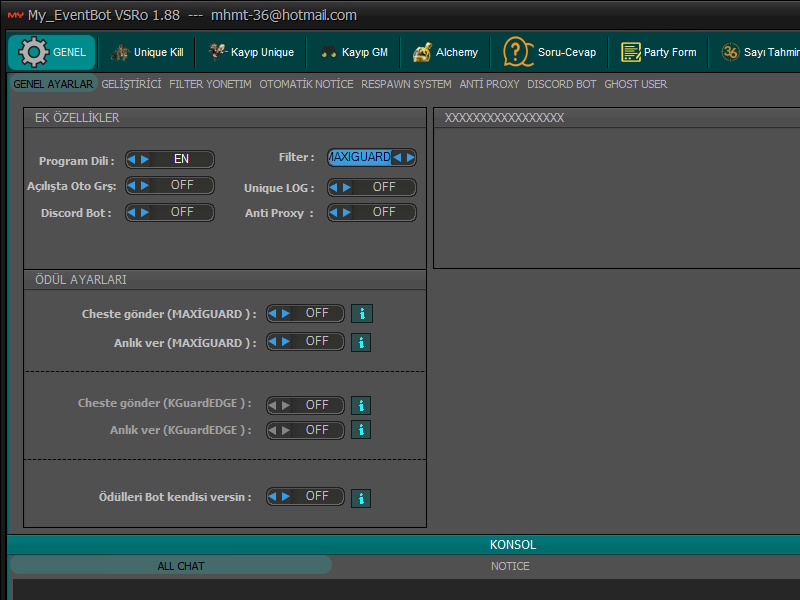The height and width of the screenshot is (600, 800).
Task: Click the Unique Kill monster icon
Action: pos(120,52)
